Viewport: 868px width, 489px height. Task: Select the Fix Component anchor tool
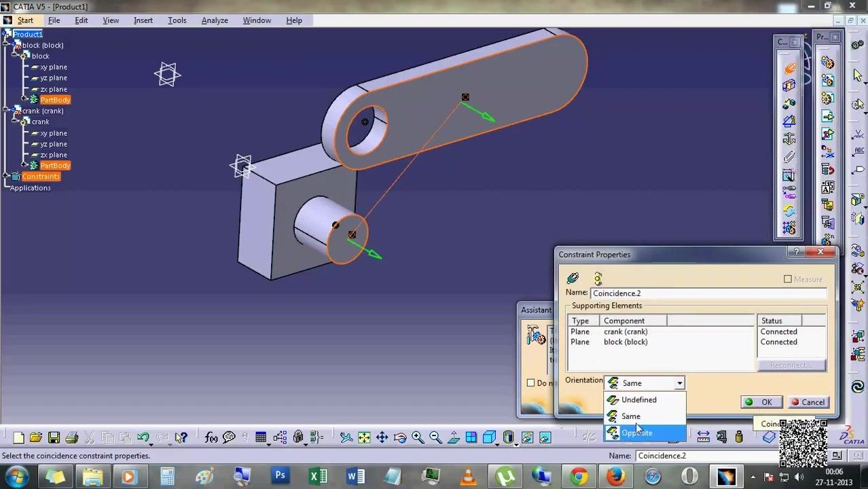pyautogui.click(x=789, y=139)
